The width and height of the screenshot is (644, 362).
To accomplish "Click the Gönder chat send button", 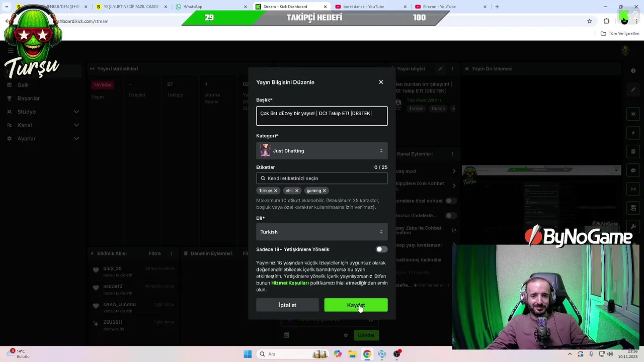I will 366,335.
